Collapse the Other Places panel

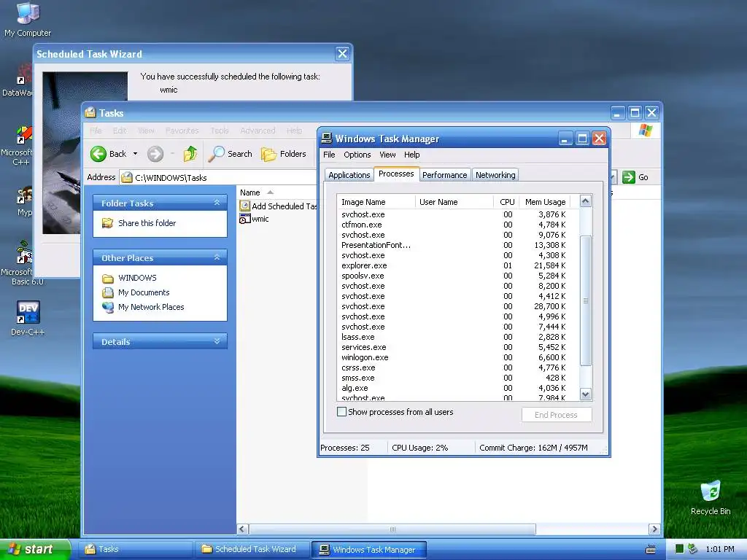click(217, 257)
